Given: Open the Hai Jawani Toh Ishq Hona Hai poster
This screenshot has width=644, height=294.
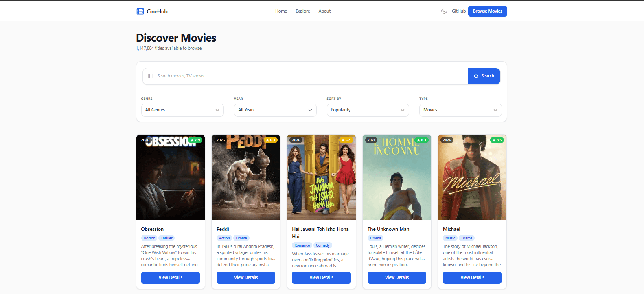Looking at the screenshot, I should tap(321, 177).
